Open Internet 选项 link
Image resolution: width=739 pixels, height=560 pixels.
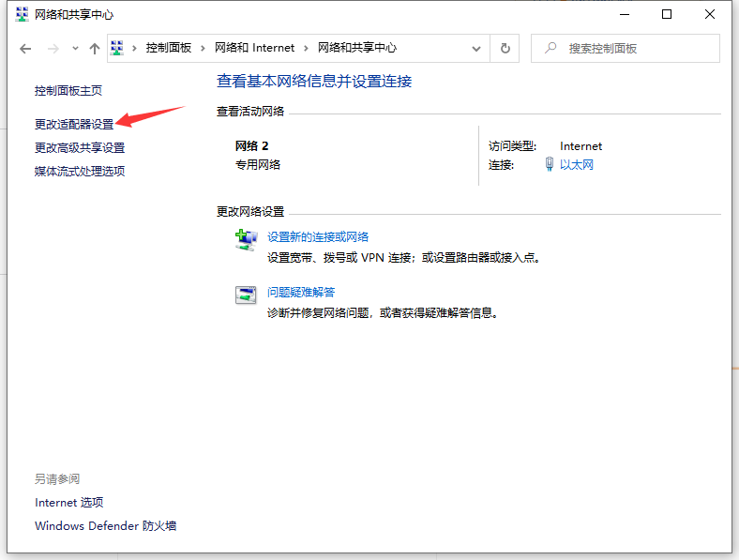click(x=69, y=503)
